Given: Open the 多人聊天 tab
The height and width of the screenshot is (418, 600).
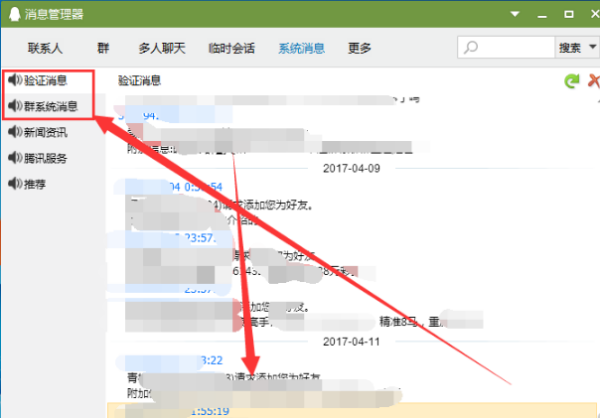Looking at the screenshot, I should click(x=161, y=48).
